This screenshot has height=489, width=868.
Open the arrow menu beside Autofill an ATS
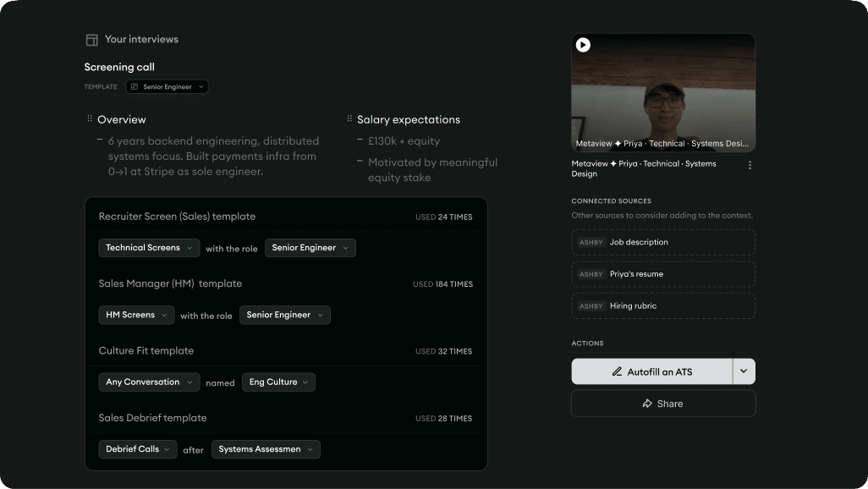744,371
